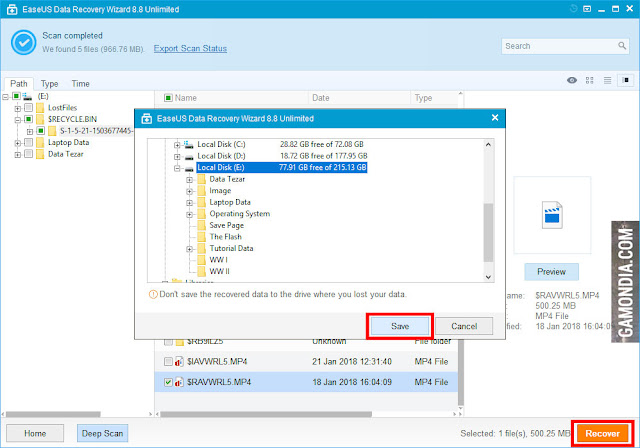Screen dimensions: 640x448
Task: Collapse $RECYCLE.BIN in left tree
Action: [x=18, y=120]
